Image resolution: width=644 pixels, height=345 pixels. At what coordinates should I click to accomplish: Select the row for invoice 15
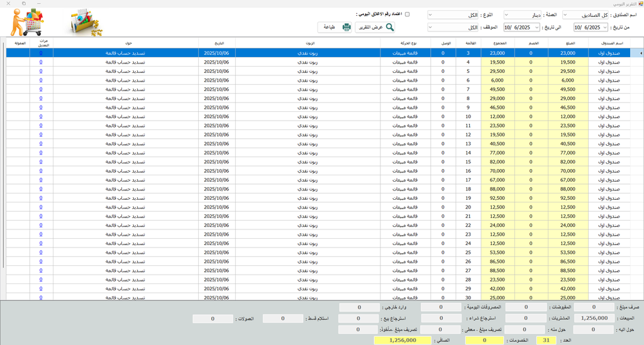click(x=314, y=162)
